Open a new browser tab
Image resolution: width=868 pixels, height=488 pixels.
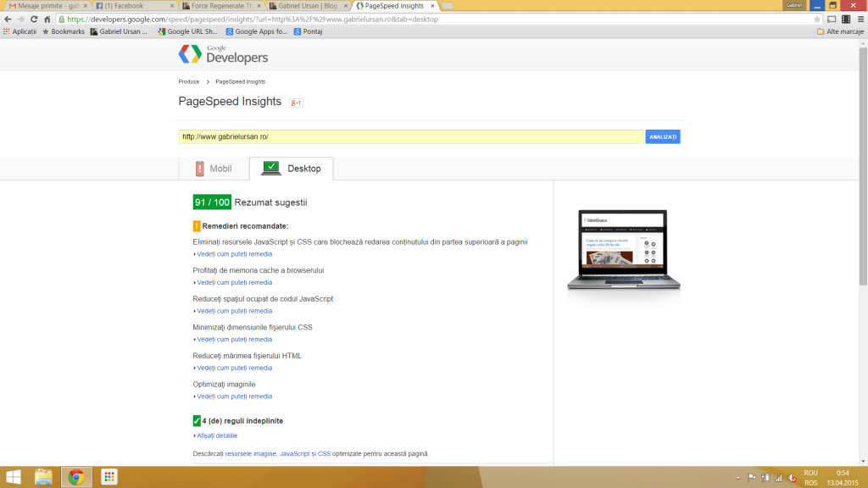[448, 6]
